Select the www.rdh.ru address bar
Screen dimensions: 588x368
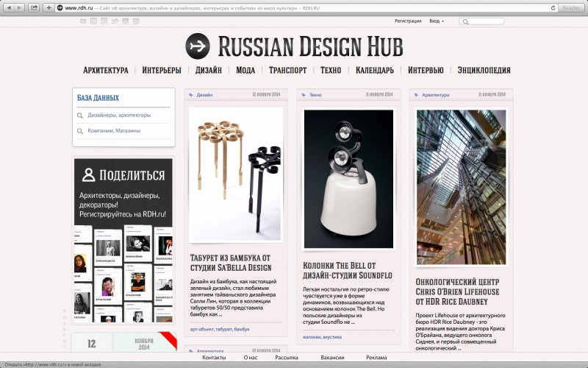coord(306,7)
